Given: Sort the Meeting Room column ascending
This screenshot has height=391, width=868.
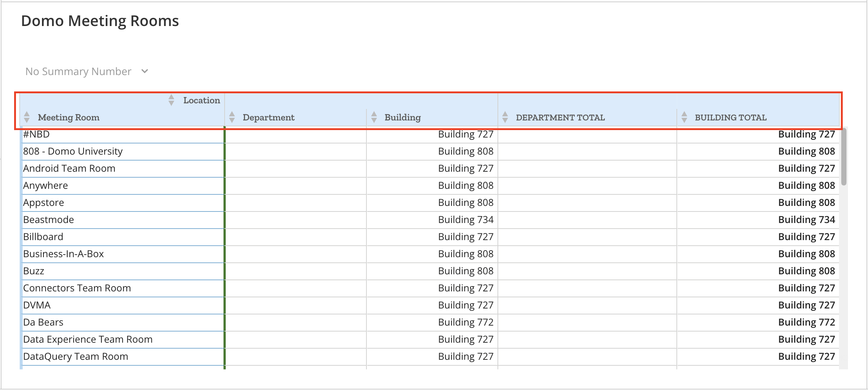Looking at the screenshot, I should coord(26,114).
